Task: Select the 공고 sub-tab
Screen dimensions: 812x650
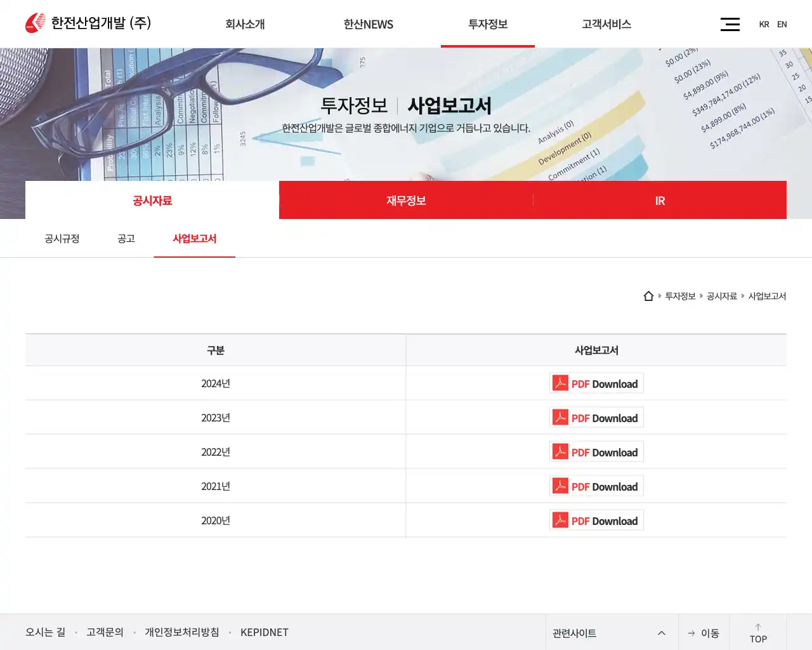Action: [x=126, y=239]
